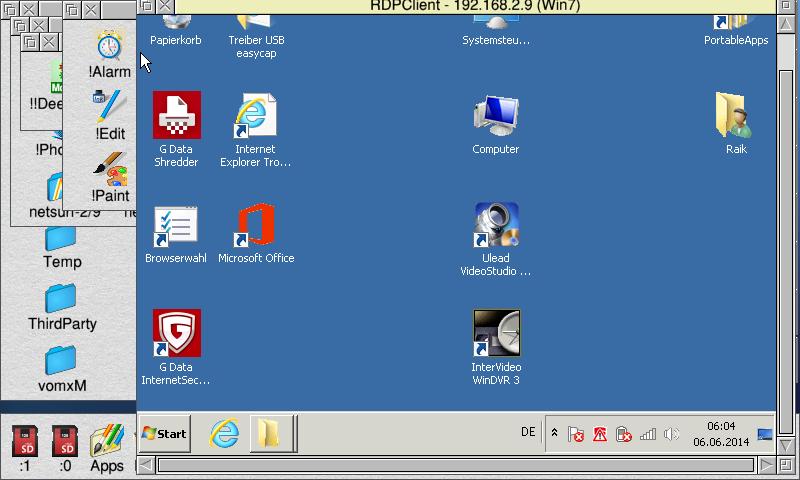This screenshot has width=800, height=480.
Task: Click the RDPClient window title bar
Action: tap(475, 7)
